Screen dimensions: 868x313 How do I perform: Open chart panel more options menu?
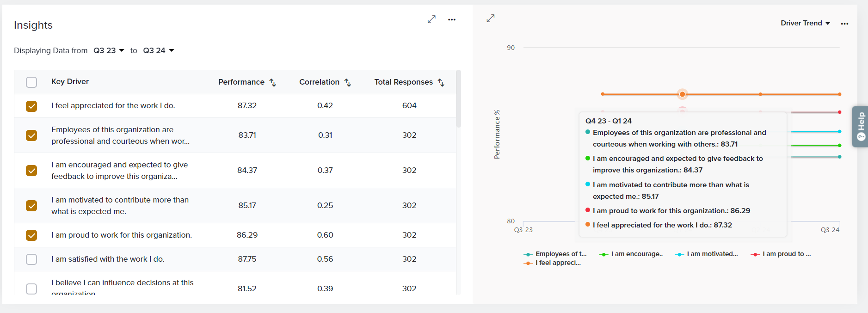click(844, 24)
